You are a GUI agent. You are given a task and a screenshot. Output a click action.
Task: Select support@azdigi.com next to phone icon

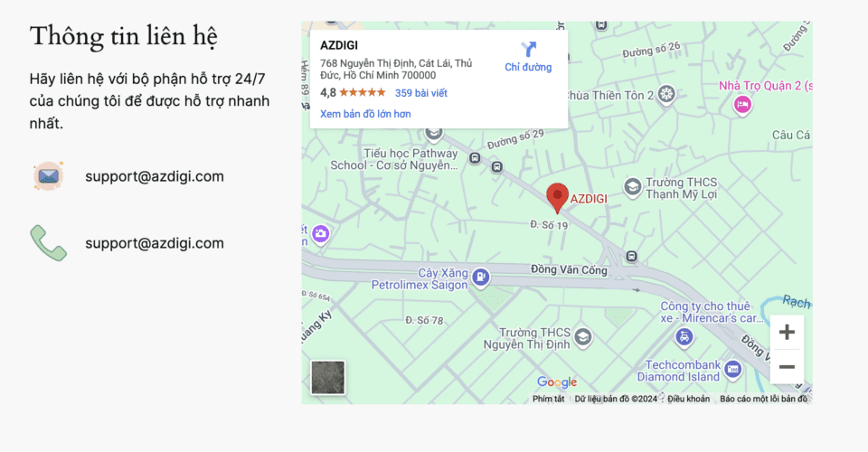(155, 243)
